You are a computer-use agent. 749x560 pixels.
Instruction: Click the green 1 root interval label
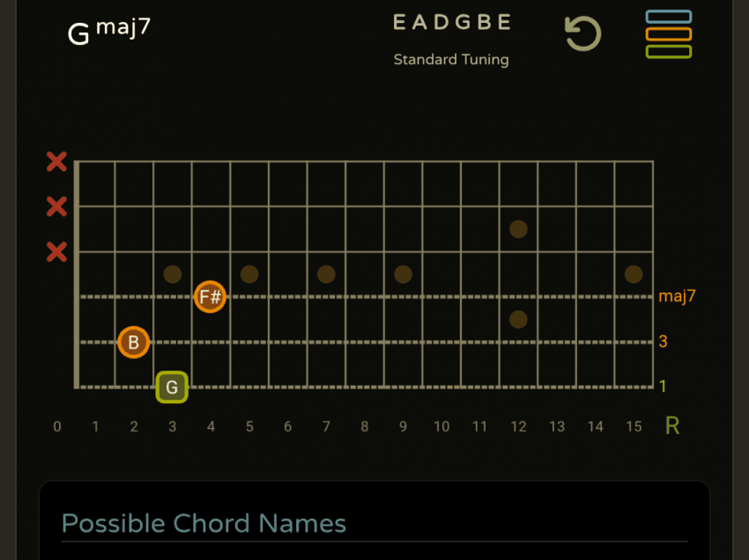663,387
